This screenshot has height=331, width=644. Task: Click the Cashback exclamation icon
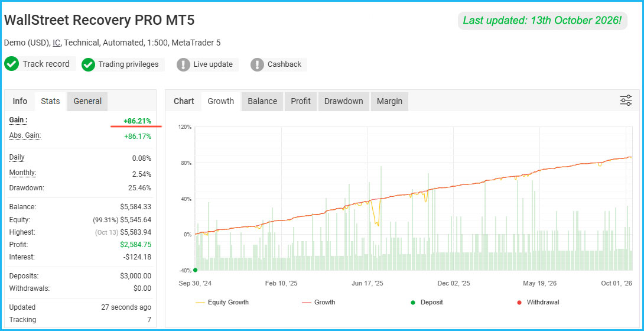tap(257, 64)
